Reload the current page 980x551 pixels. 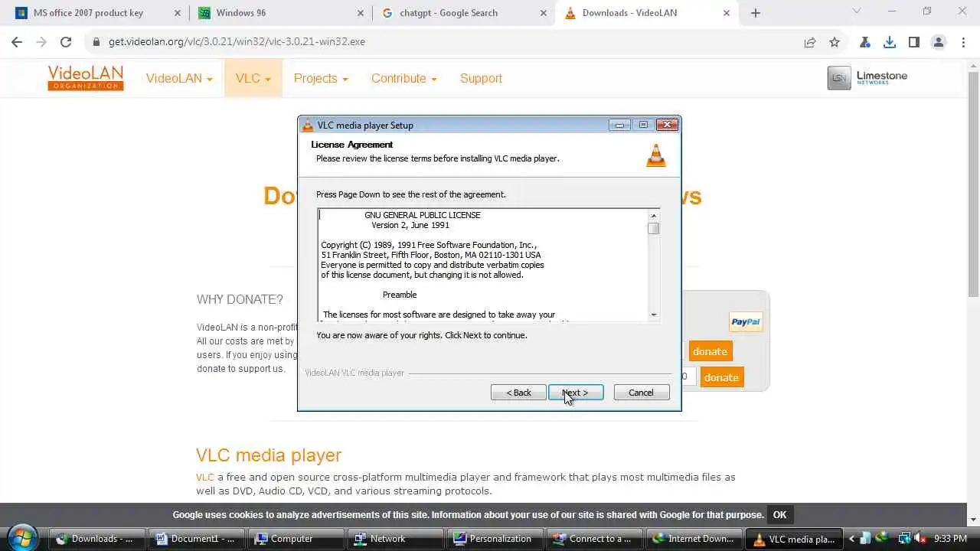click(x=66, y=42)
